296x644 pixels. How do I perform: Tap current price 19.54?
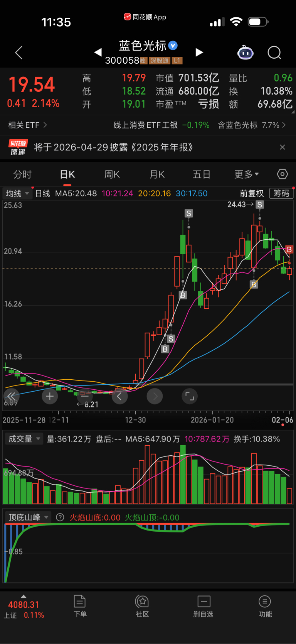[x=32, y=85]
